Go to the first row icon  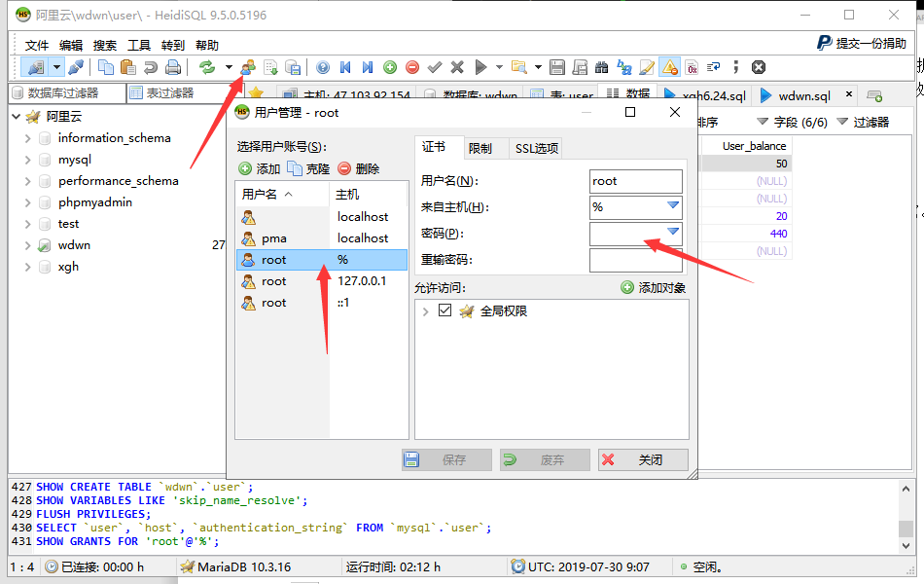click(345, 67)
